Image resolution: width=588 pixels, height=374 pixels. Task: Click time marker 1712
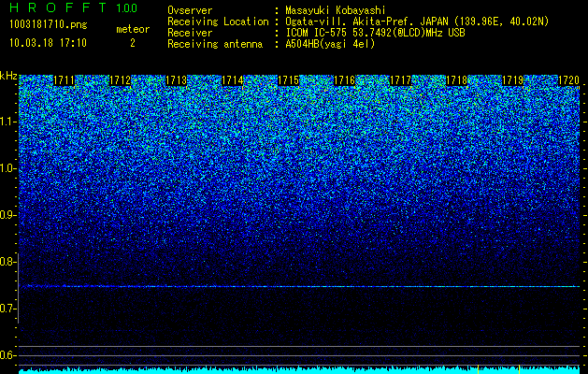pyautogui.click(x=121, y=80)
